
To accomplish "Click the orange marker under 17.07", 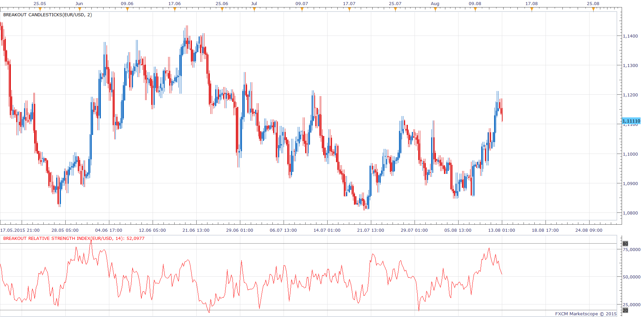I will tap(349, 9).
